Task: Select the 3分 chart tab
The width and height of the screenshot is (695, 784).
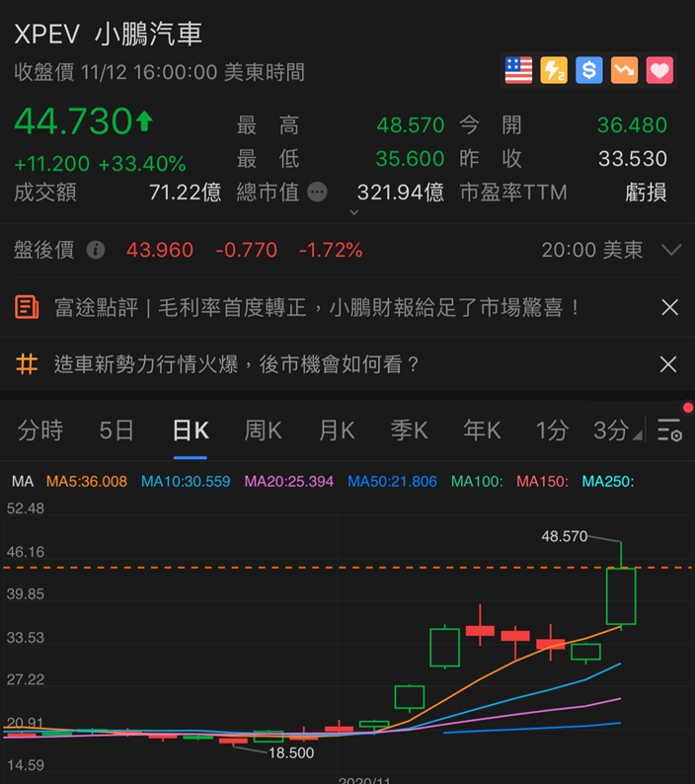Action: tap(611, 430)
